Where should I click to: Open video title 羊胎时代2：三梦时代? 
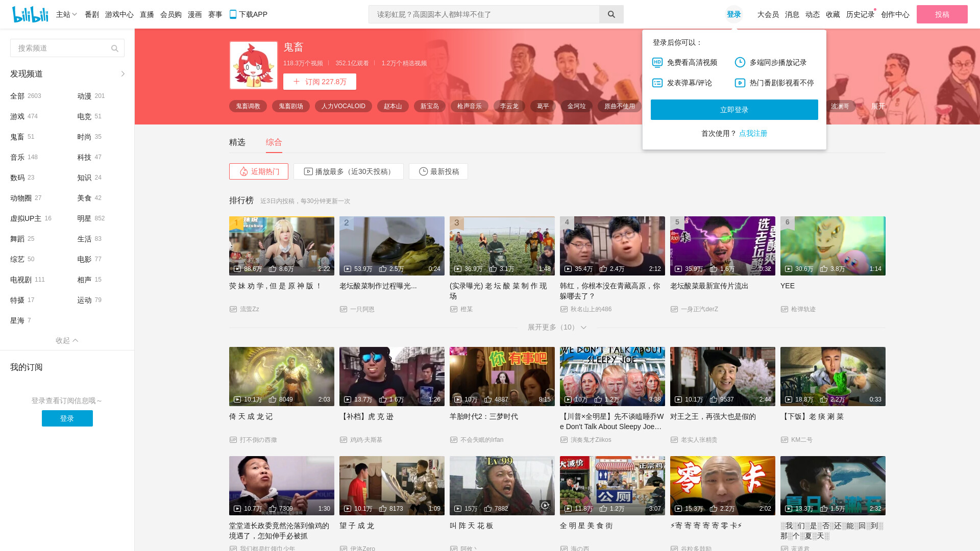coord(484,416)
